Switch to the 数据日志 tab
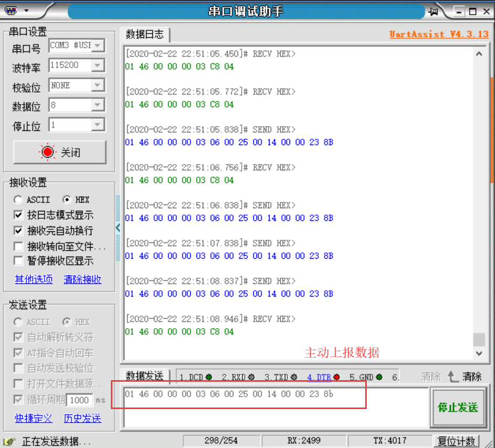The height and width of the screenshot is (448, 495). click(145, 35)
